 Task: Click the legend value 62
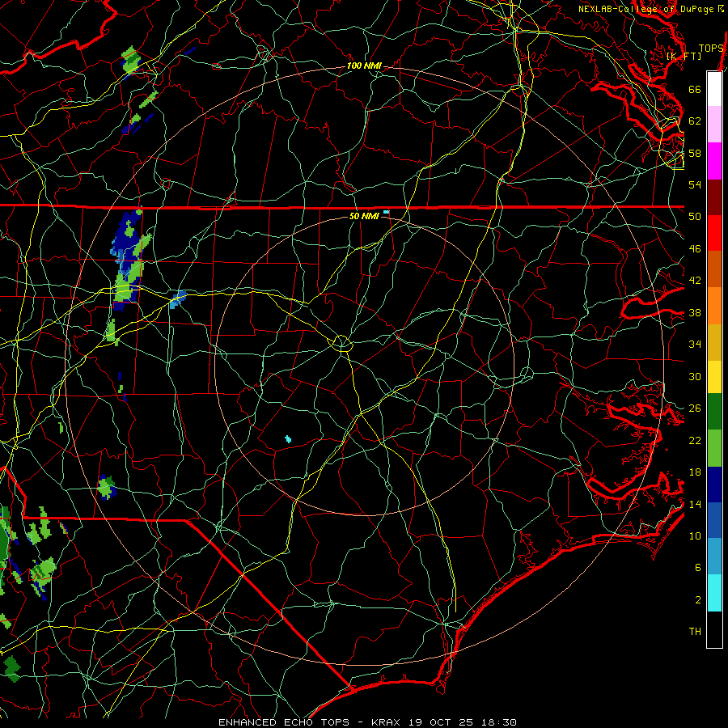click(x=695, y=121)
